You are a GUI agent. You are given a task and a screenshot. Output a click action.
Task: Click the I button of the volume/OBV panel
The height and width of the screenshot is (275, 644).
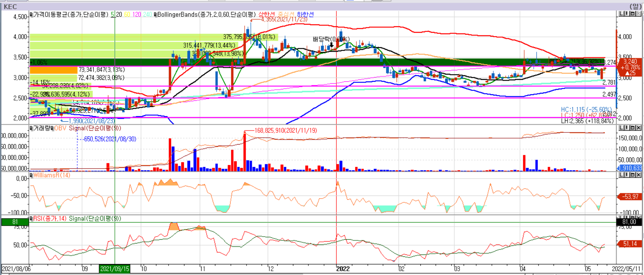[627, 128]
